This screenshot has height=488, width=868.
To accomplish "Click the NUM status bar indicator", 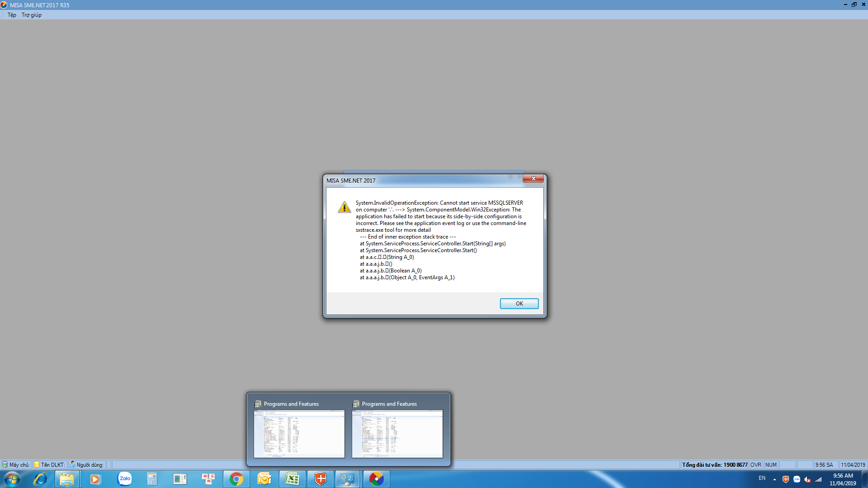I will [x=771, y=465].
